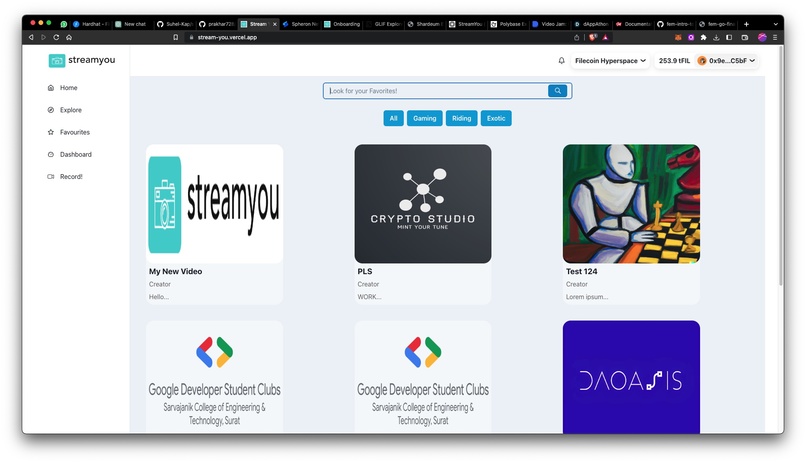Filter videos by Riding
The height and width of the screenshot is (463, 806).
(x=462, y=118)
